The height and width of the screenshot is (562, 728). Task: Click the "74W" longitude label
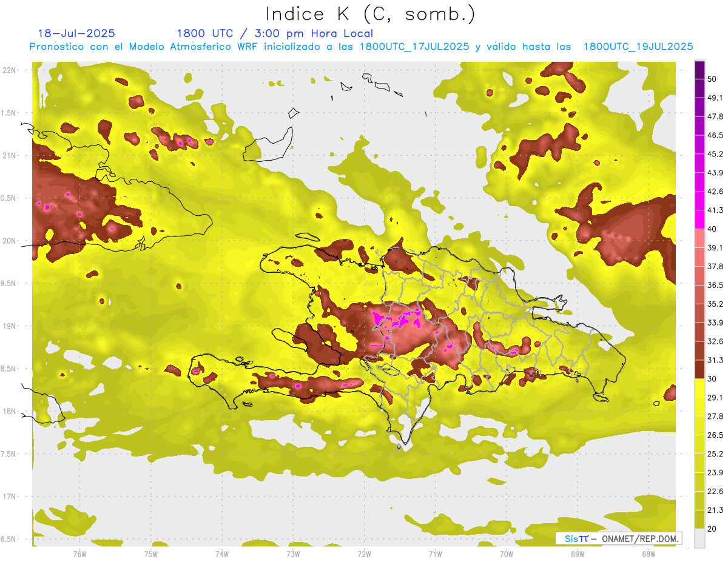tap(222, 554)
